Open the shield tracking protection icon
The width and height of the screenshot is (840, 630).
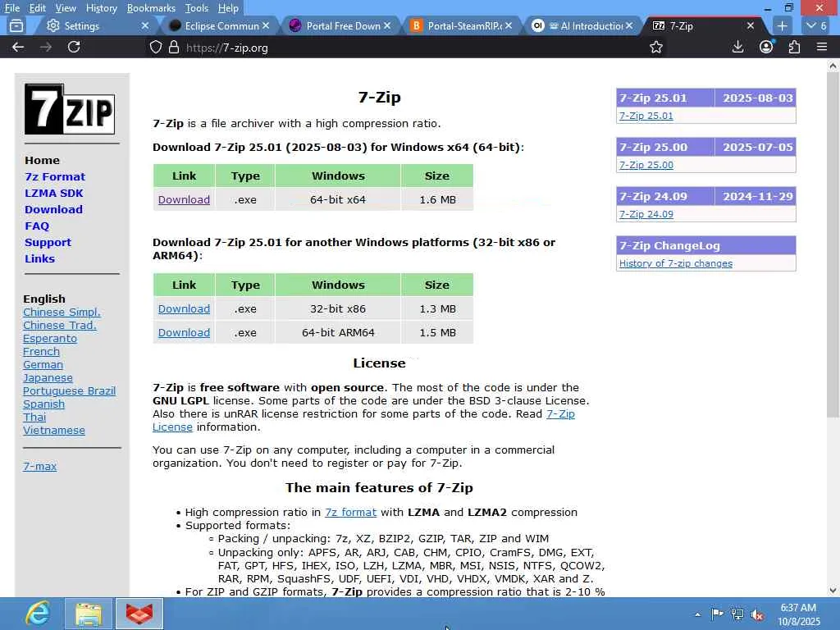[x=155, y=47]
